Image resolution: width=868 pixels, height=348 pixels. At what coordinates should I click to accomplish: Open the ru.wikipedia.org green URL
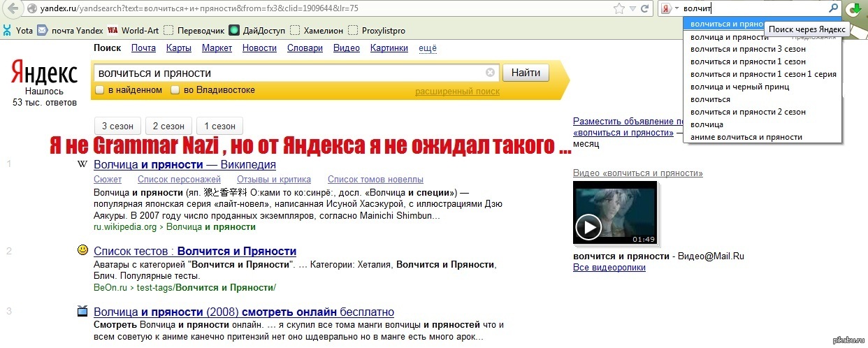(x=175, y=227)
